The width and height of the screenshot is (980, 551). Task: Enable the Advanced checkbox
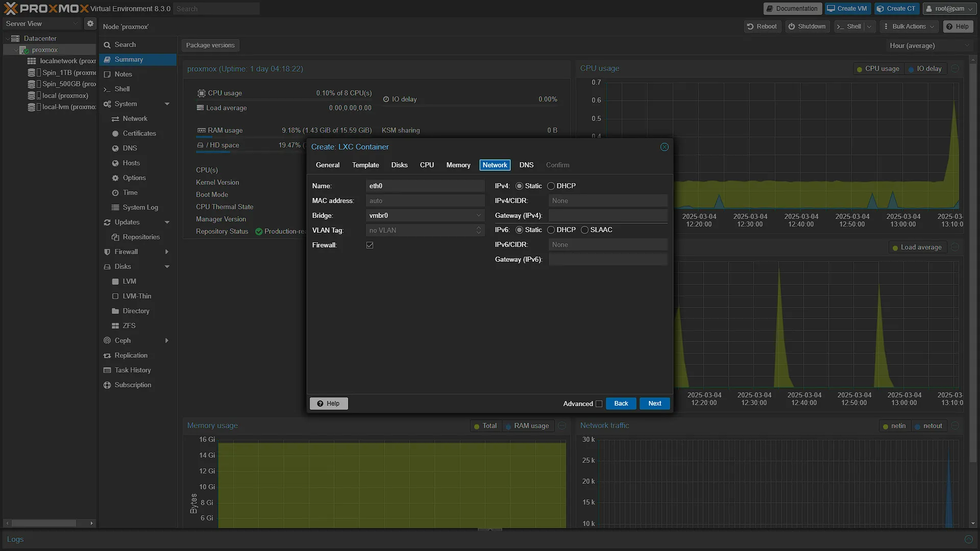pyautogui.click(x=599, y=404)
